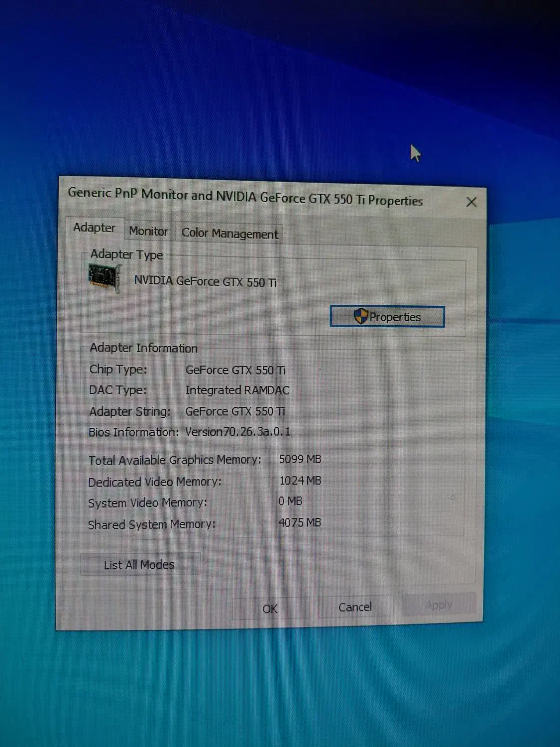560x747 pixels.
Task: Click the 5099 MB total memory value
Action: pos(300,459)
